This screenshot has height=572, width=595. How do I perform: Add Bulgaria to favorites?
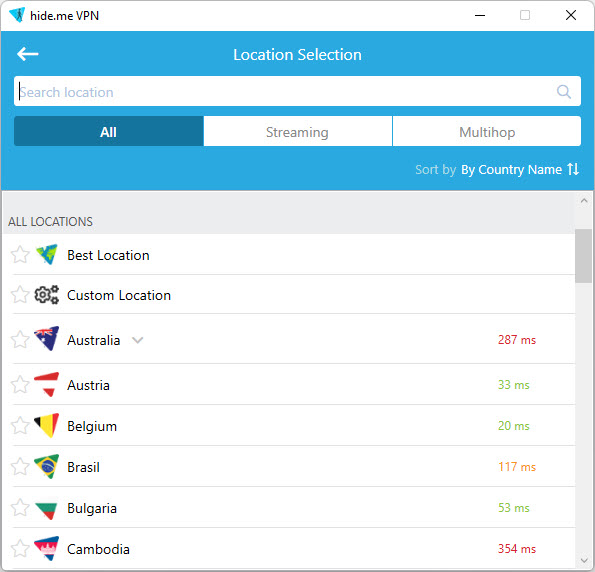point(20,507)
